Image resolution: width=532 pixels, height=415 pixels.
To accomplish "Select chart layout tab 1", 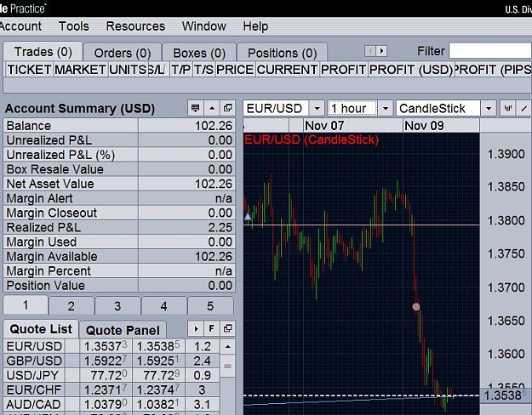I will (x=26, y=305).
